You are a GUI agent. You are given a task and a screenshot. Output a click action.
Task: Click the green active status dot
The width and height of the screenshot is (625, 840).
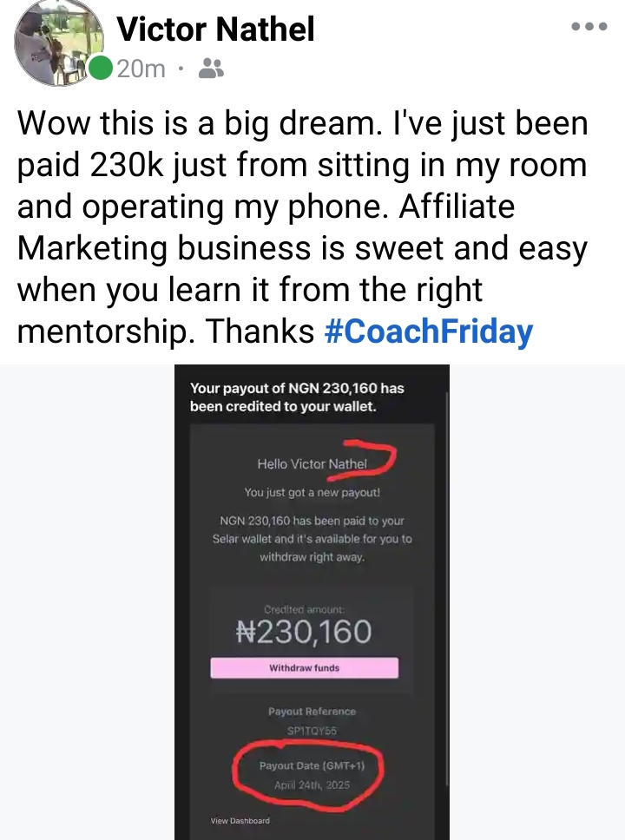101,69
